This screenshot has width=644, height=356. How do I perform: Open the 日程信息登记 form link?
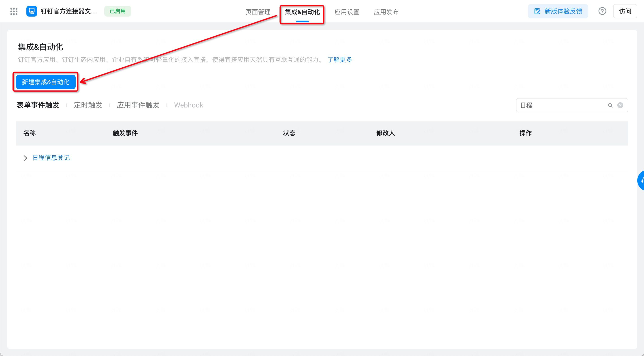click(51, 158)
